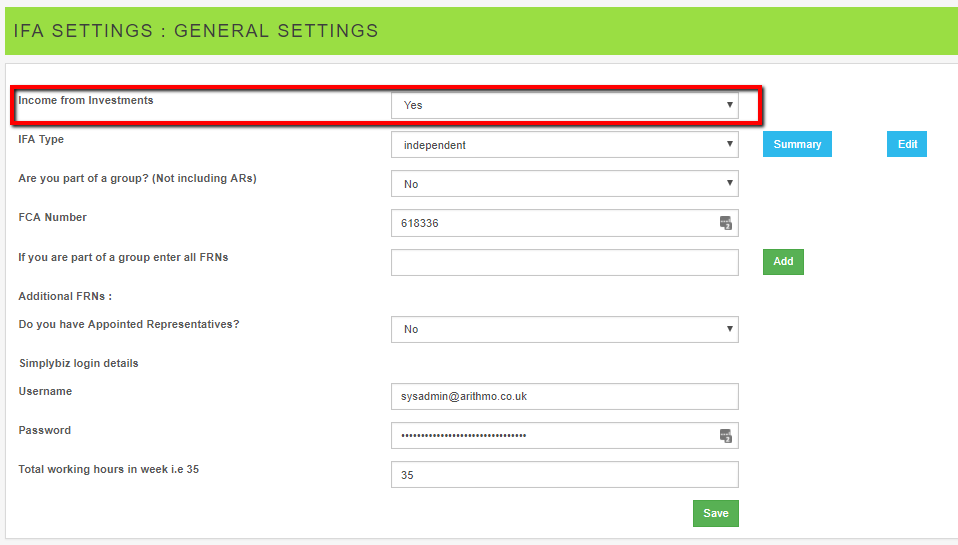Save the general settings
This screenshot has width=958, height=545.
(715, 513)
